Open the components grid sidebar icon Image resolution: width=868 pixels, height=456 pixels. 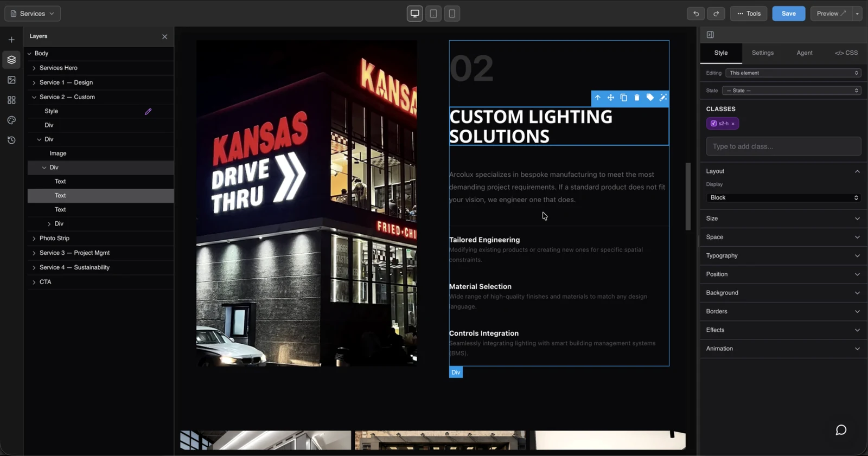(x=11, y=100)
